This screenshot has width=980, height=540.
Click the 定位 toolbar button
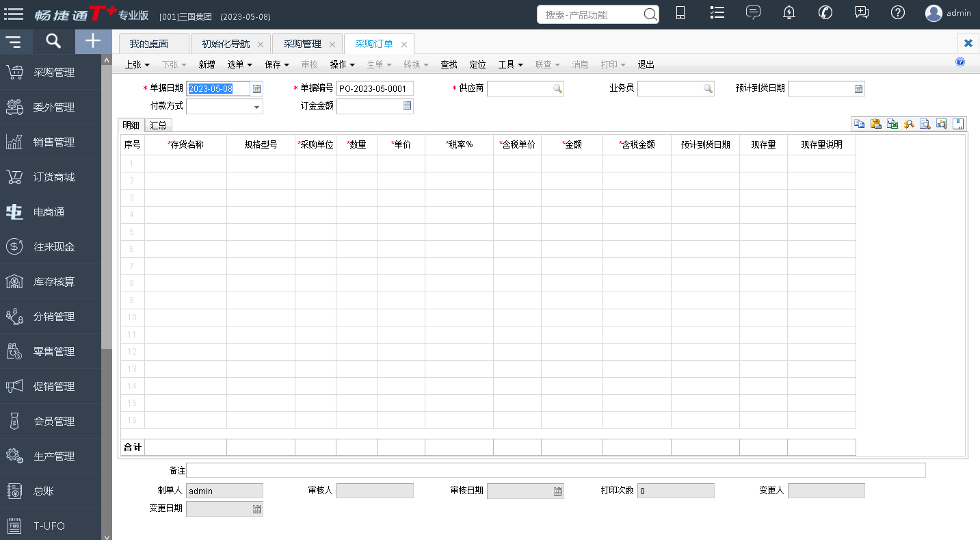(x=477, y=64)
